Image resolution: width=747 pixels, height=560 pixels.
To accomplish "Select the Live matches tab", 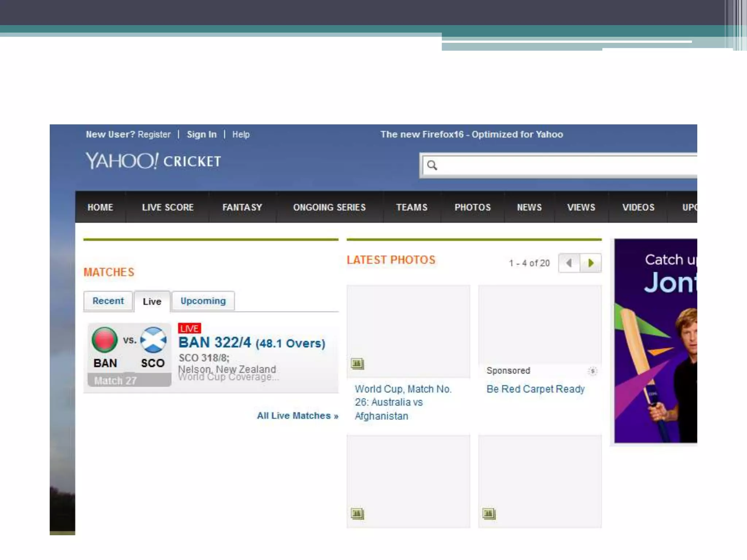I will pos(152,302).
